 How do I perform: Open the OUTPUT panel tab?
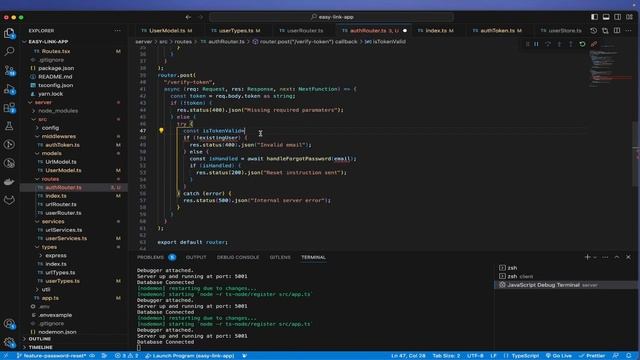196,257
